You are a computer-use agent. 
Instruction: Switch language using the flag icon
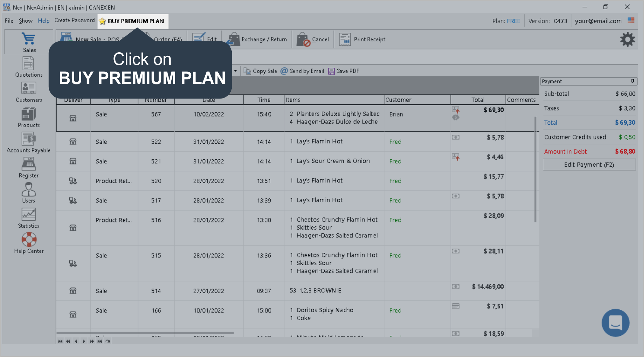coord(631,20)
